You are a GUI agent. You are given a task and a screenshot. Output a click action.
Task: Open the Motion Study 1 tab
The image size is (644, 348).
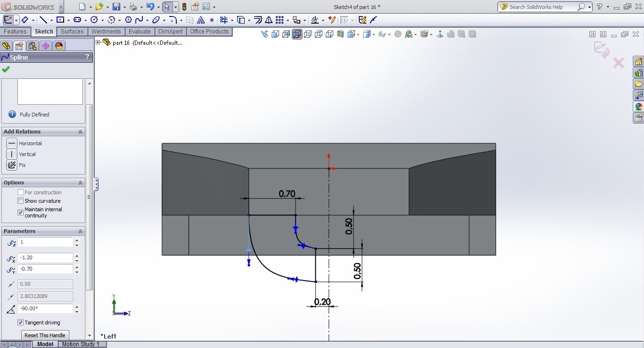click(x=81, y=344)
